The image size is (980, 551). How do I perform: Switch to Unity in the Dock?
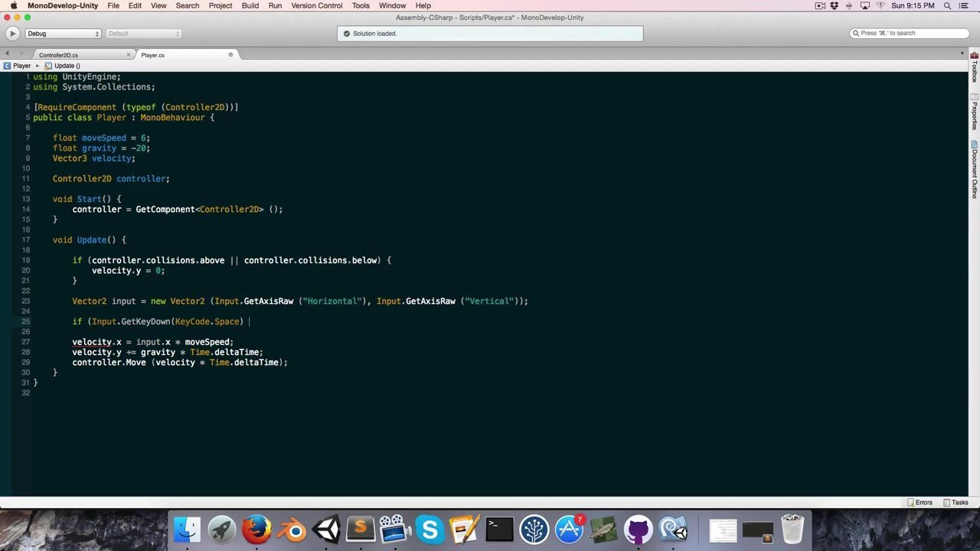[x=325, y=530]
